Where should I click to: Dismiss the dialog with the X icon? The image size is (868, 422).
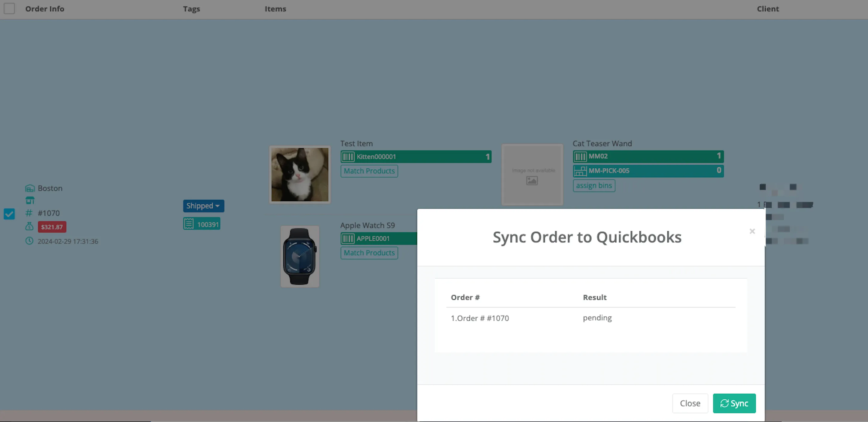point(752,231)
